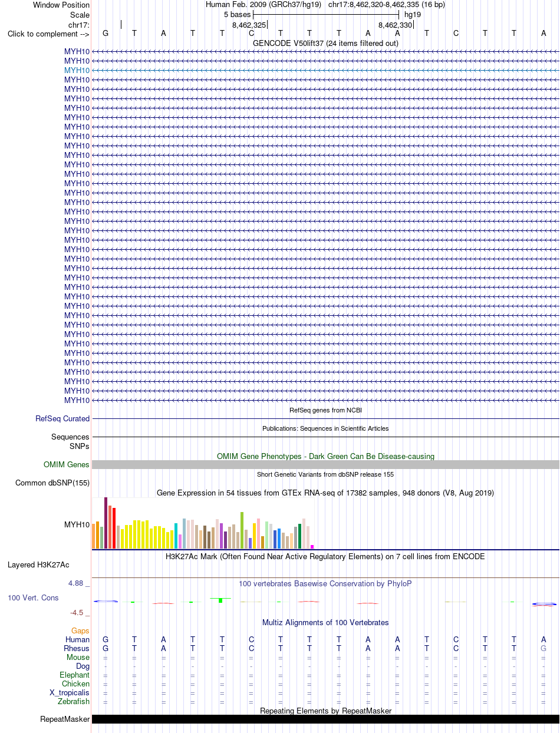Click the tallest dark maroon GTEx bar
This screenshot has width=560, height=733.
point(106,523)
